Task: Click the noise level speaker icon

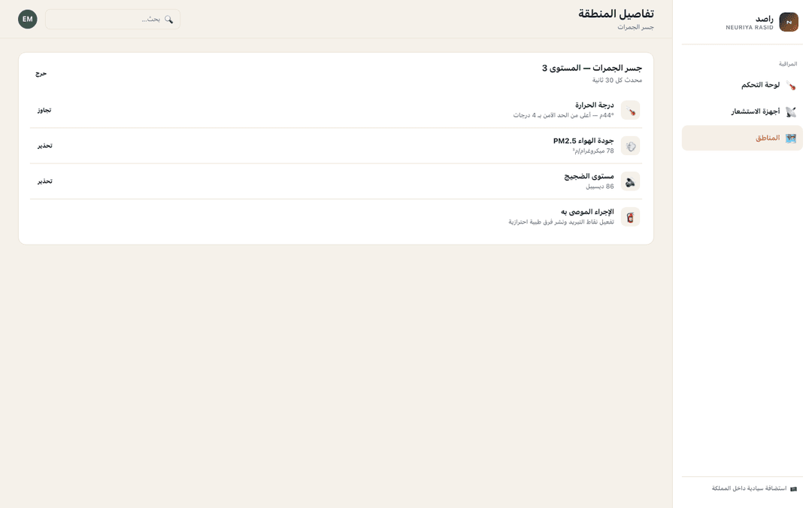Action: tap(630, 181)
